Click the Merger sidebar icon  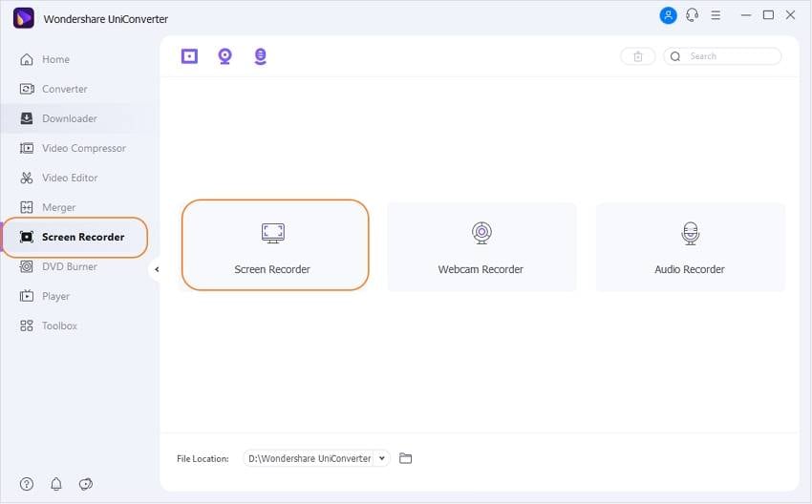click(x=27, y=207)
